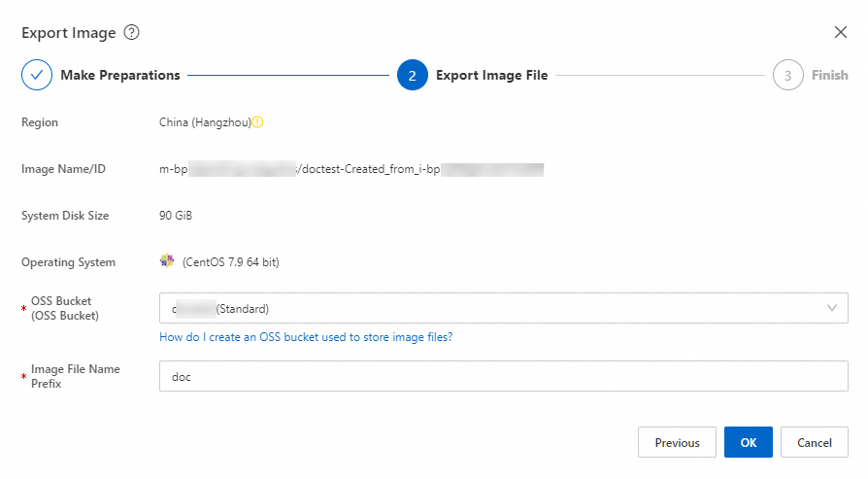Screen dimensions: 868x479
Task: Click the OSS Bucket field label
Action: [64, 308]
